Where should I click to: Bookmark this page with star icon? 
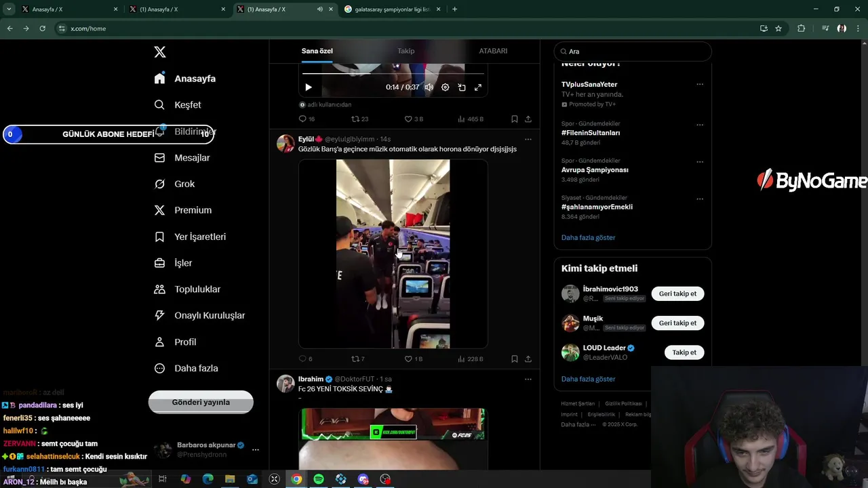(x=778, y=28)
